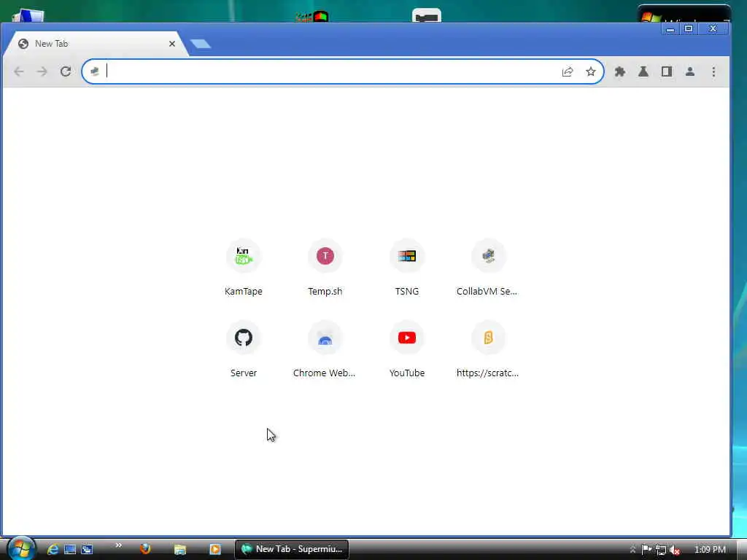Viewport: 747px width, 560px height.
Task: Open the file explorer folder icon
Action: tap(180, 550)
